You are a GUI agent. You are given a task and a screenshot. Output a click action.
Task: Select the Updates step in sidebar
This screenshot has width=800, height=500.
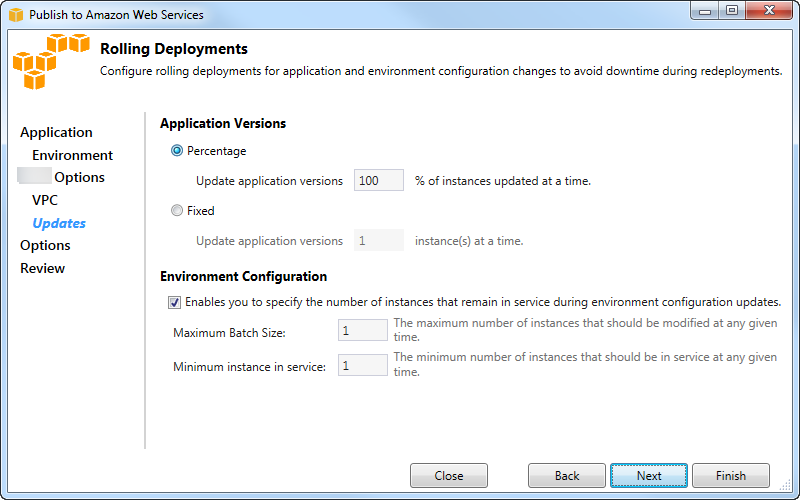pyautogui.click(x=59, y=223)
